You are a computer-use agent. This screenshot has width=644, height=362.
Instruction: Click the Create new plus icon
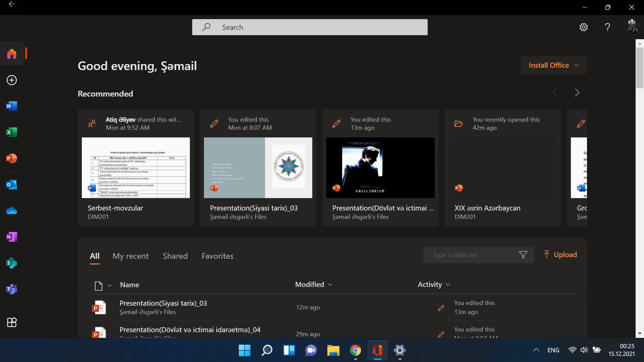[12, 80]
